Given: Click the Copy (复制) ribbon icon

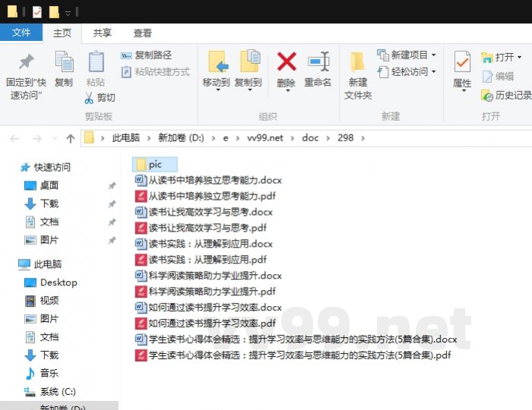Looking at the screenshot, I should click(64, 61).
